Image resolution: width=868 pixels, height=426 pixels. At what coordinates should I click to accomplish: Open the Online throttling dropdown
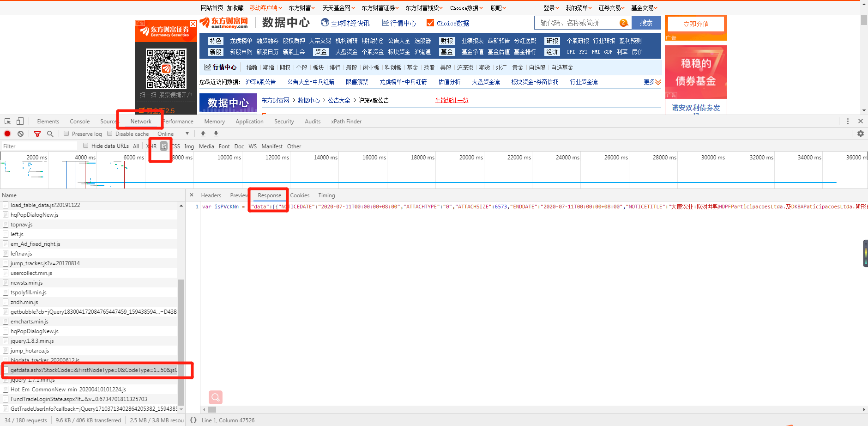173,134
